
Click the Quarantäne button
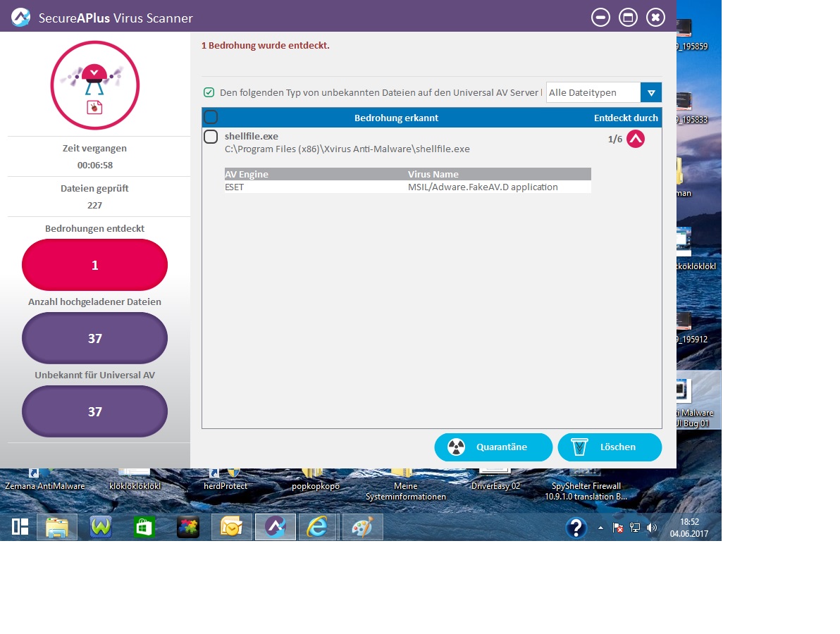pyautogui.click(x=493, y=447)
